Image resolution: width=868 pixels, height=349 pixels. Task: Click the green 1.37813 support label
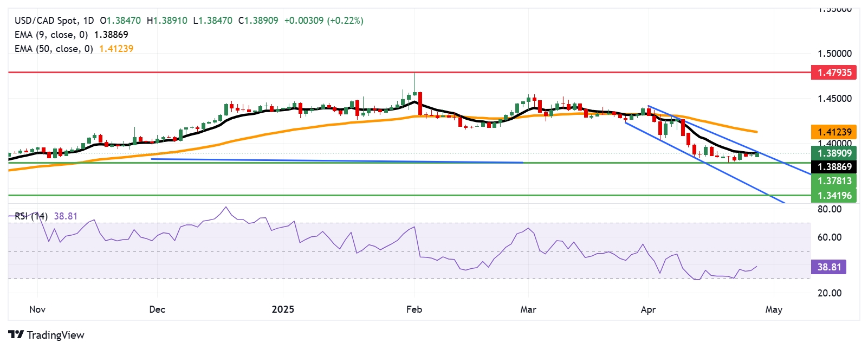(834, 181)
